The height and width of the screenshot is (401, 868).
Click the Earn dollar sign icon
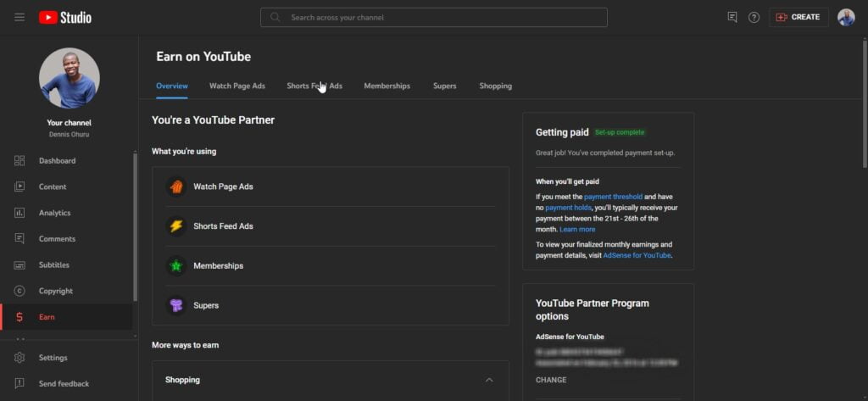19,317
